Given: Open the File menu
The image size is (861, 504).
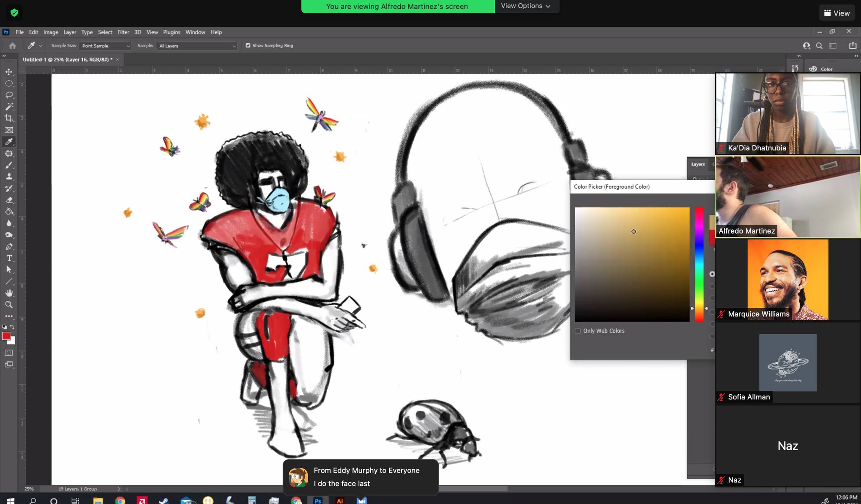Looking at the screenshot, I should click(x=20, y=32).
